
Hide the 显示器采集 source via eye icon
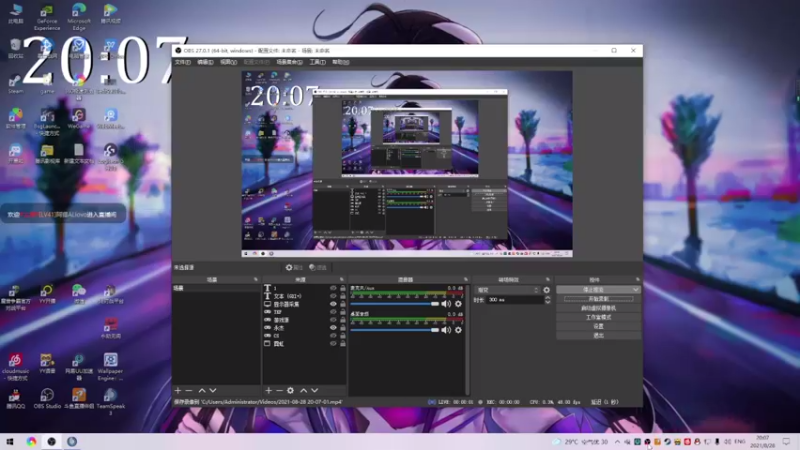point(333,304)
